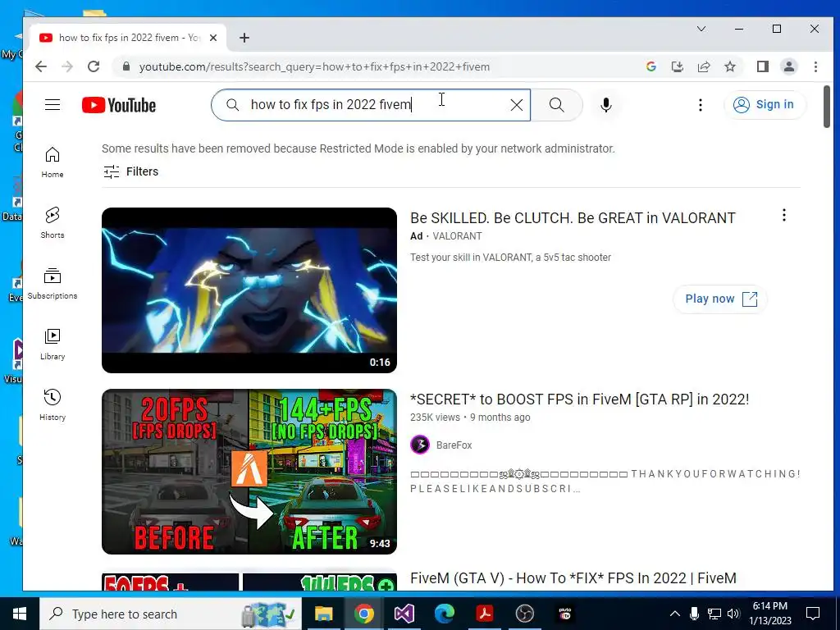View site information via lock icon
Screen dimensions: 840x630
point(126,66)
